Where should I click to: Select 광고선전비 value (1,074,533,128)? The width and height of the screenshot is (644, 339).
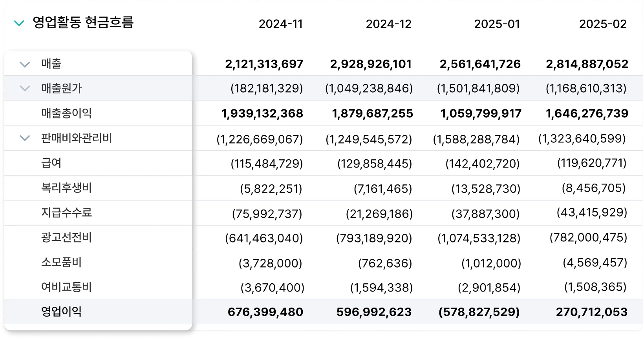479,238
